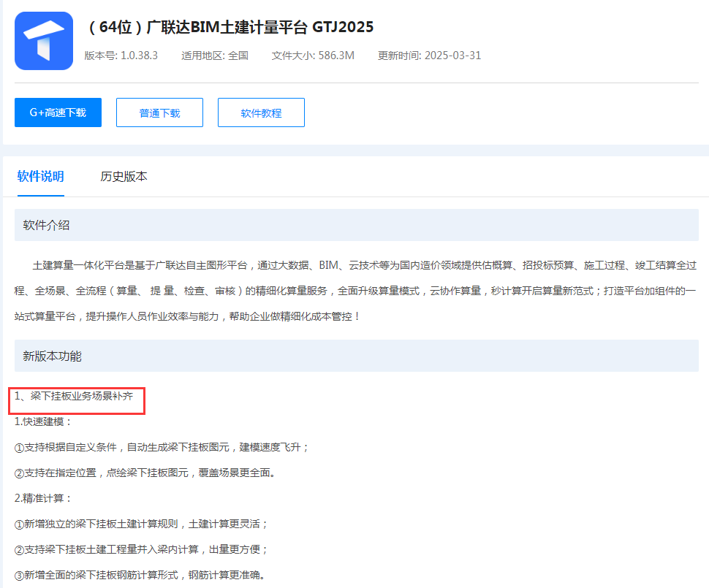
Task: Click the intro line starting with 站式算量平台
Action: [x=187, y=316]
